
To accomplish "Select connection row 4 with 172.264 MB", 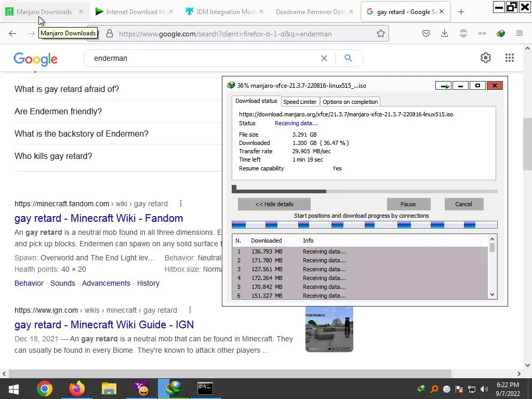I will [x=361, y=278].
